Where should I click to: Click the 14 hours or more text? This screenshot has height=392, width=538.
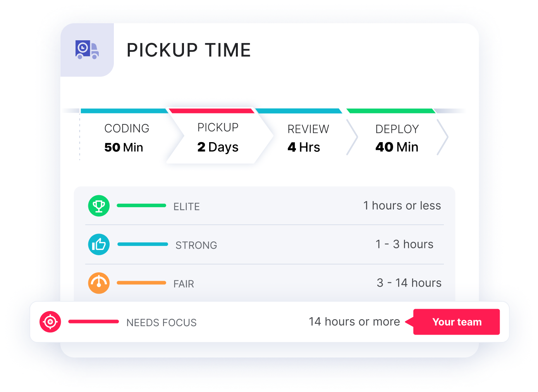click(354, 322)
